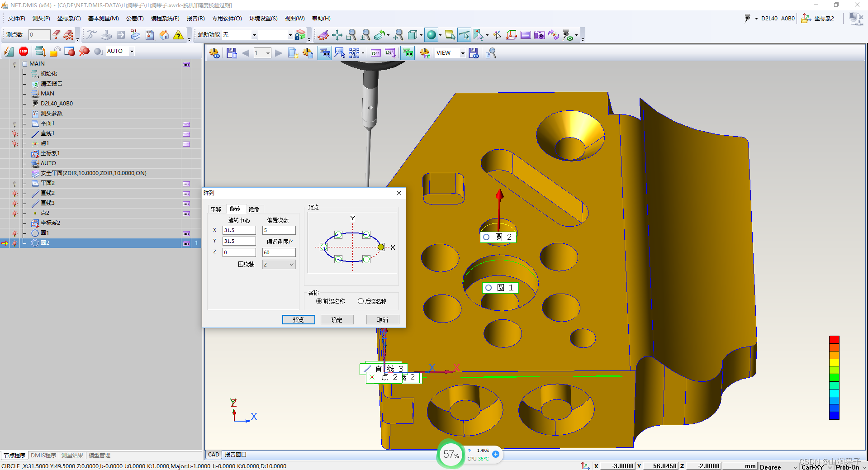Click the breakpoint red dot window icon
The height and width of the screenshot is (470, 868).
[x=70, y=52]
